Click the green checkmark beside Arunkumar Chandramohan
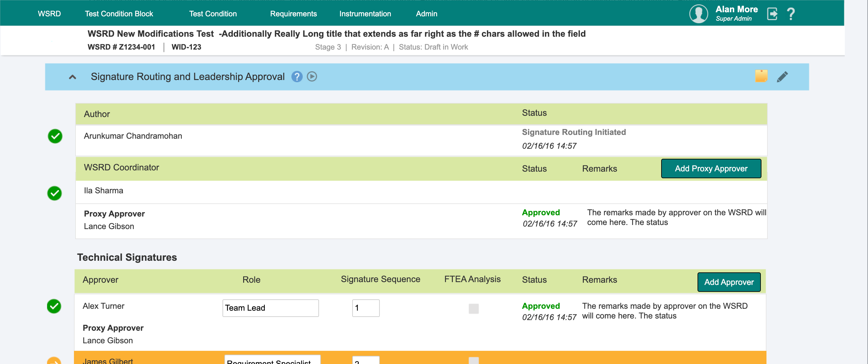This screenshot has width=868, height=364. 55,136
